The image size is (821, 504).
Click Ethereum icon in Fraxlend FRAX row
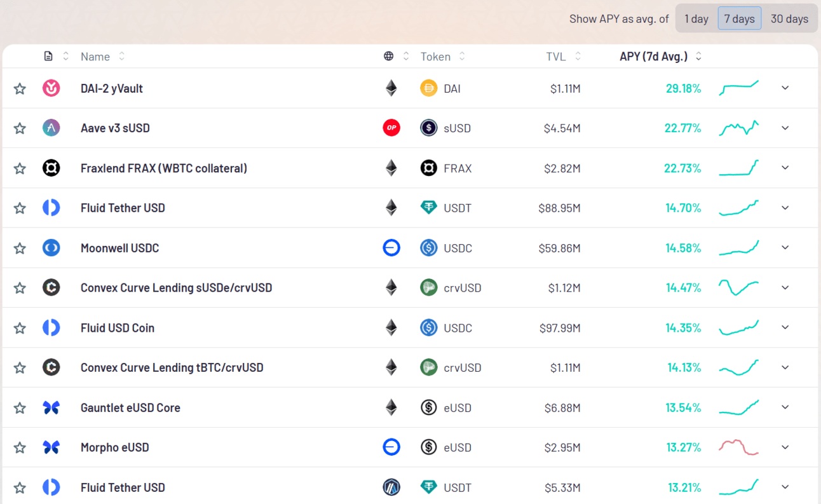point(391,168)
